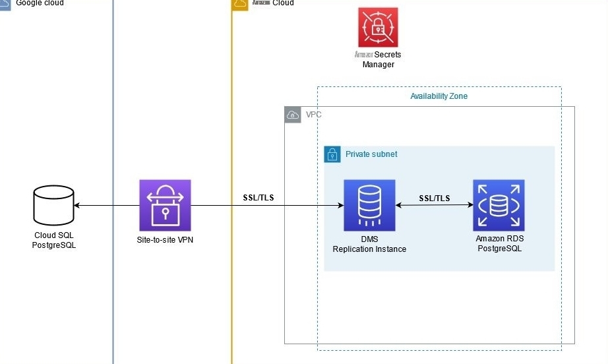Click the Cloud SQL PostgreSQL cylinder shape
The height and width of the screenshot is (364, 608).
(54, 205)
